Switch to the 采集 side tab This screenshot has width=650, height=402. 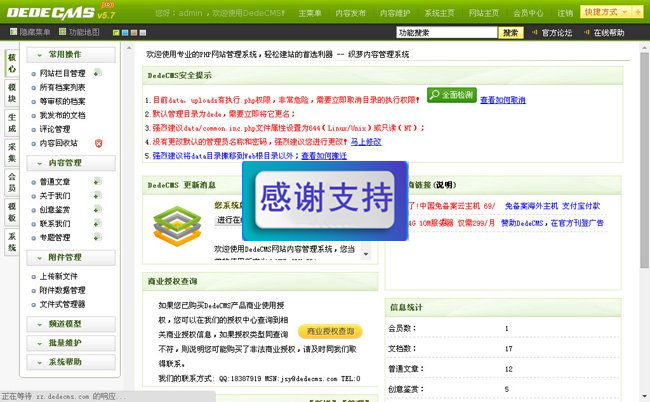pyautogui.click(x=12, y=153)
